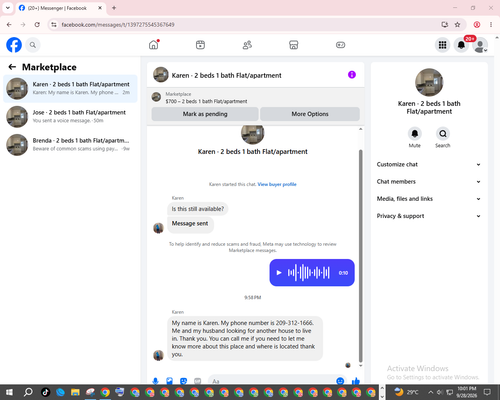Seek within the voice message waveform
This screenshot has width=500, height=400.
pyautogui.click(x=309, y=273)
